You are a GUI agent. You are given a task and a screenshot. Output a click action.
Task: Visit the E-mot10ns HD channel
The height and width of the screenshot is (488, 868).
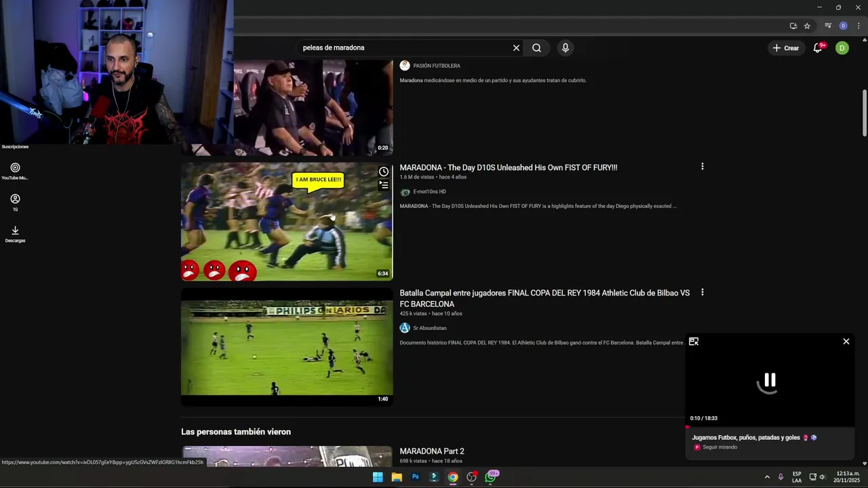point(429,192)
